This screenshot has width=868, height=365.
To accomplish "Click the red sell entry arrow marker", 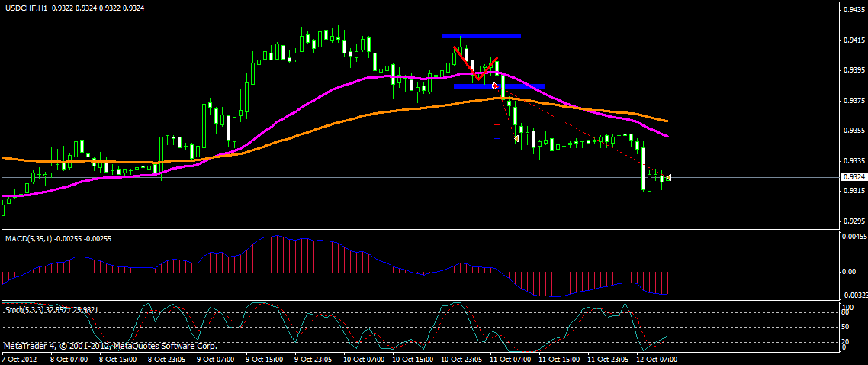I will tap(496, 86).
